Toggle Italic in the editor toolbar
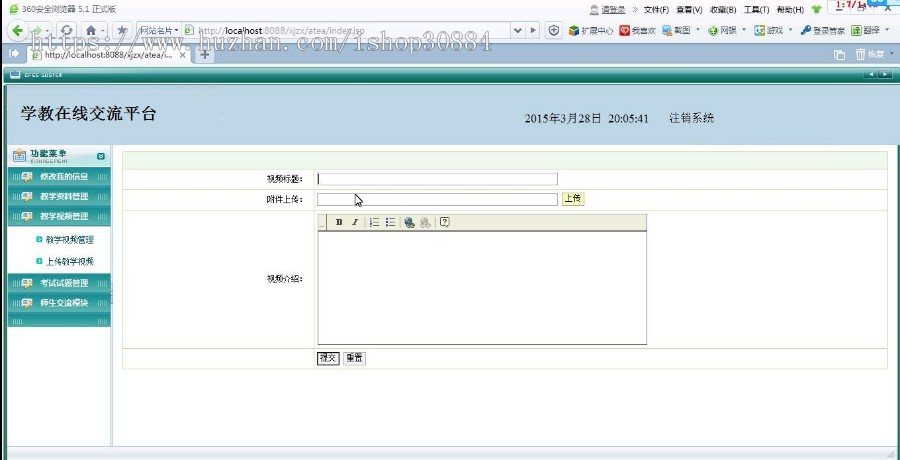Screen dimensions: 900x460 pyautogui.click(x=355, y=222)
